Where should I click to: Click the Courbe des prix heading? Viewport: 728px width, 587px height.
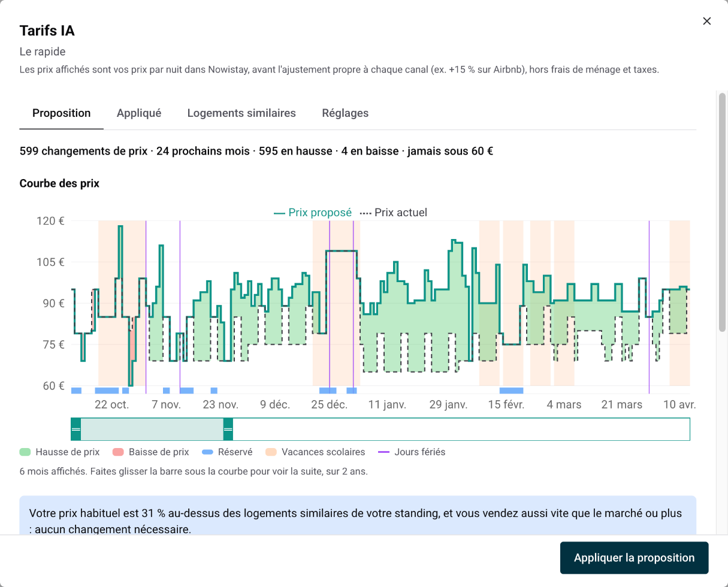[59, 183]
